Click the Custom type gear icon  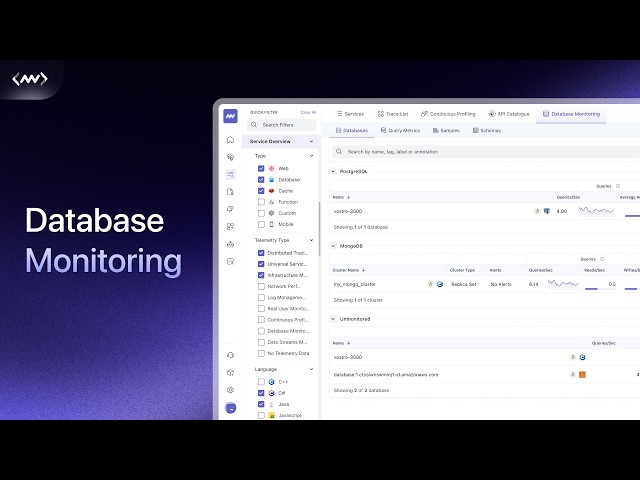(x=271, y=213)
